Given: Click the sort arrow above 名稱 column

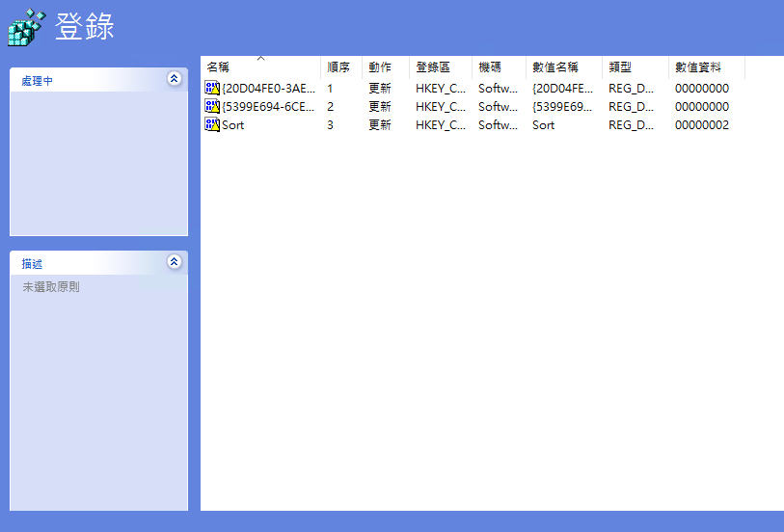Looking at the screenshot, I should coord(260,59).
